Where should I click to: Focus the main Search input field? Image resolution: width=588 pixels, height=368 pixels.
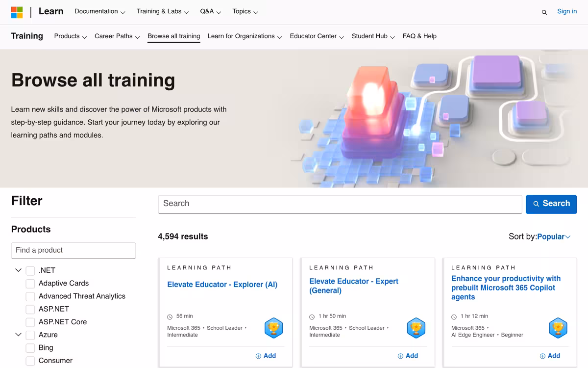click(x=340, y=204)
